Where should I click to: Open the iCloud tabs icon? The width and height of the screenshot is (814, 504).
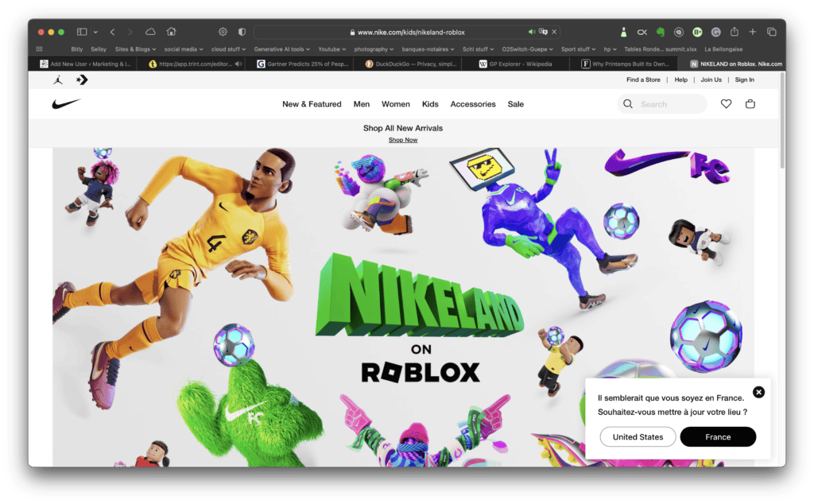pos(150,32)
